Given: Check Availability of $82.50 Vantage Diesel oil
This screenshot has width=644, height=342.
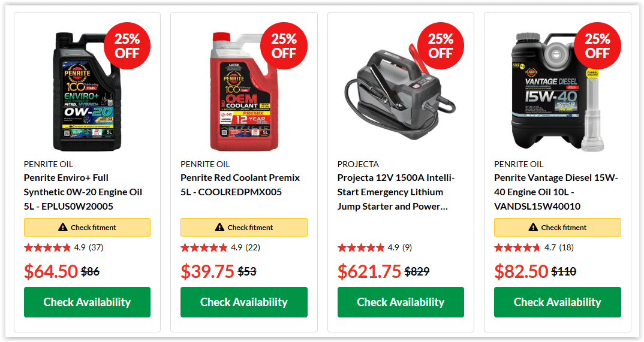Looking at the screenshot, I should [x=557, y=302].
